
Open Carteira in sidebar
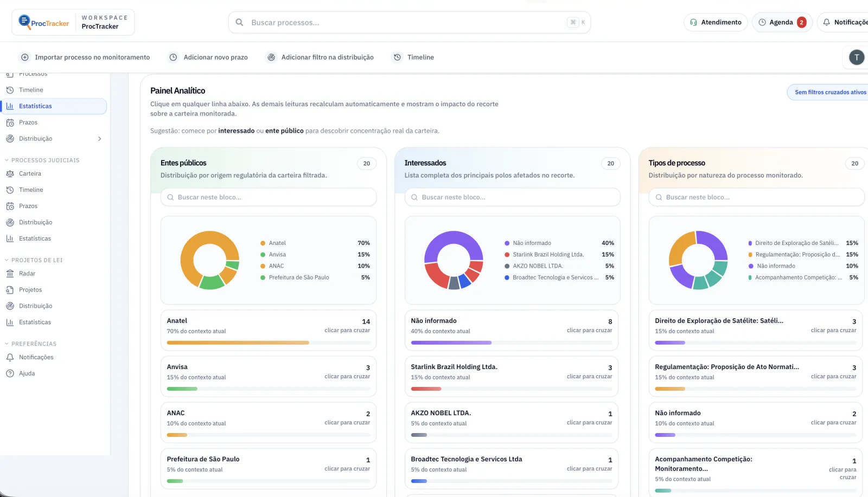click(54, 174)
